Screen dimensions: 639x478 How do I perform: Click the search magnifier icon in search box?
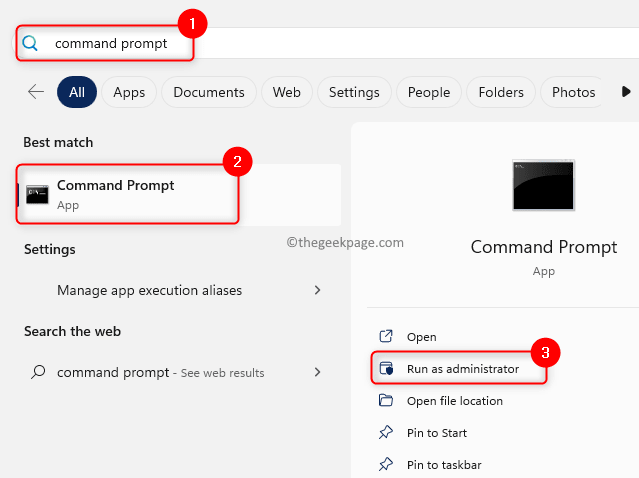coord(30,43)
